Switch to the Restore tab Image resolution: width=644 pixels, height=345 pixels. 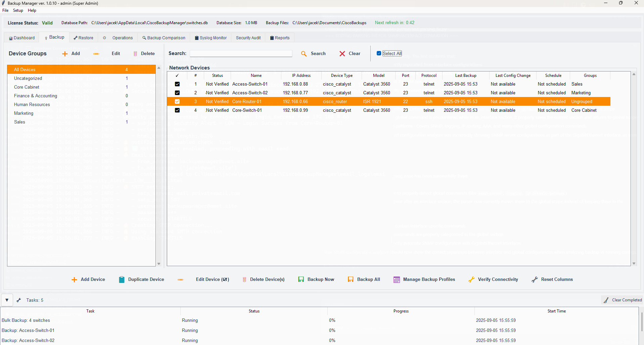[x=84, y=38]
